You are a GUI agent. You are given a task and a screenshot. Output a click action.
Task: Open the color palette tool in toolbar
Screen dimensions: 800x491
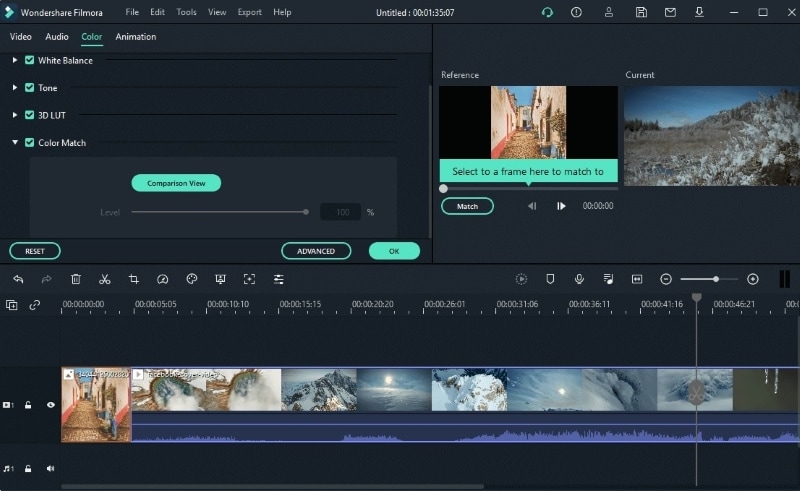click(192, 279)
